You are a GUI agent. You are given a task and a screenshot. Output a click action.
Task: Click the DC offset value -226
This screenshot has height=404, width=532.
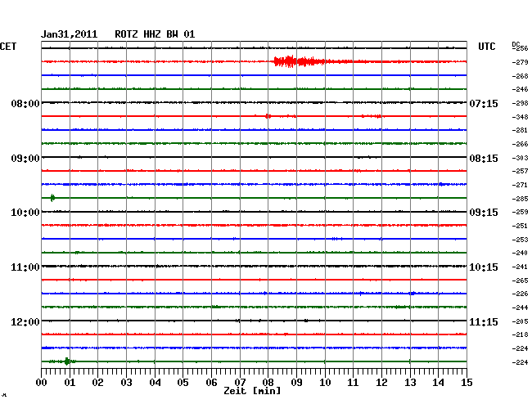tap(520, 294)
